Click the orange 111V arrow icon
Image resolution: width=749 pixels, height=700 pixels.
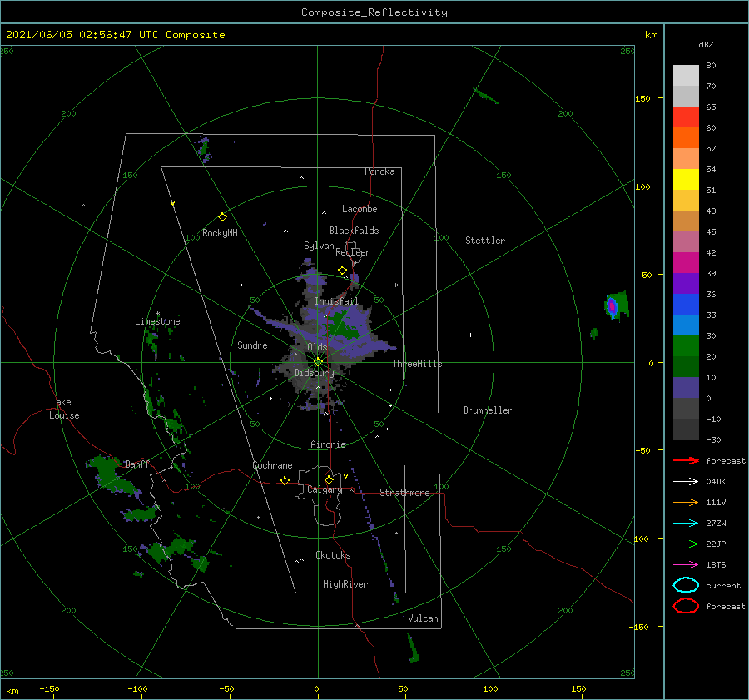[686, 502]
